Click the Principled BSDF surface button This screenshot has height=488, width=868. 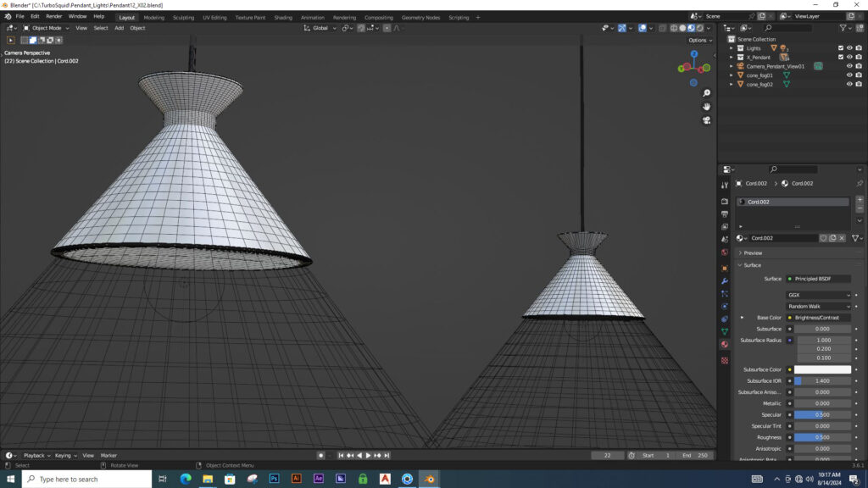(817, 279)
